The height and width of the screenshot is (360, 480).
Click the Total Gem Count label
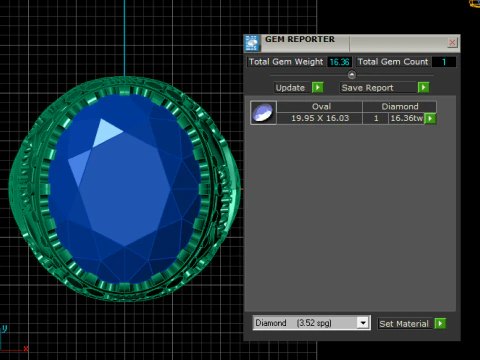click(x=393, y=62)
